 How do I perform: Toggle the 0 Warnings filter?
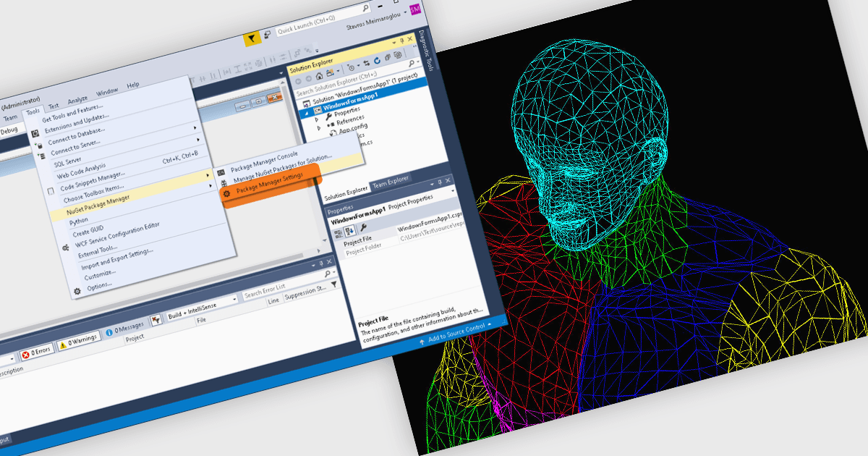point(77,342)
